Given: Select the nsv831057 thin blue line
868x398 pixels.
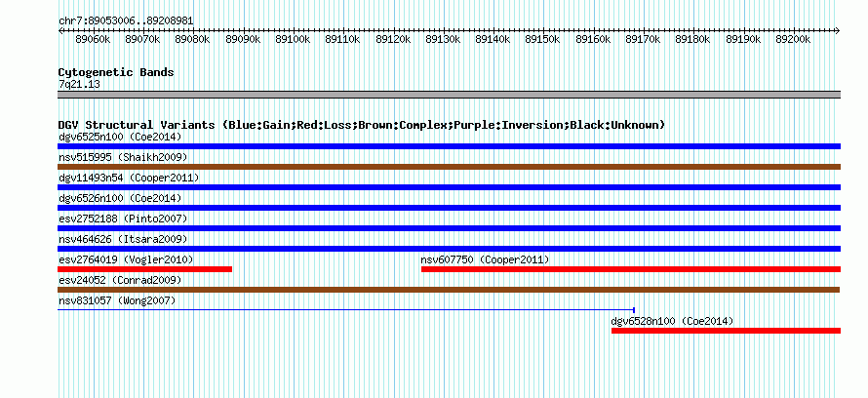Looking at the screenshot, I should [346, 310].
